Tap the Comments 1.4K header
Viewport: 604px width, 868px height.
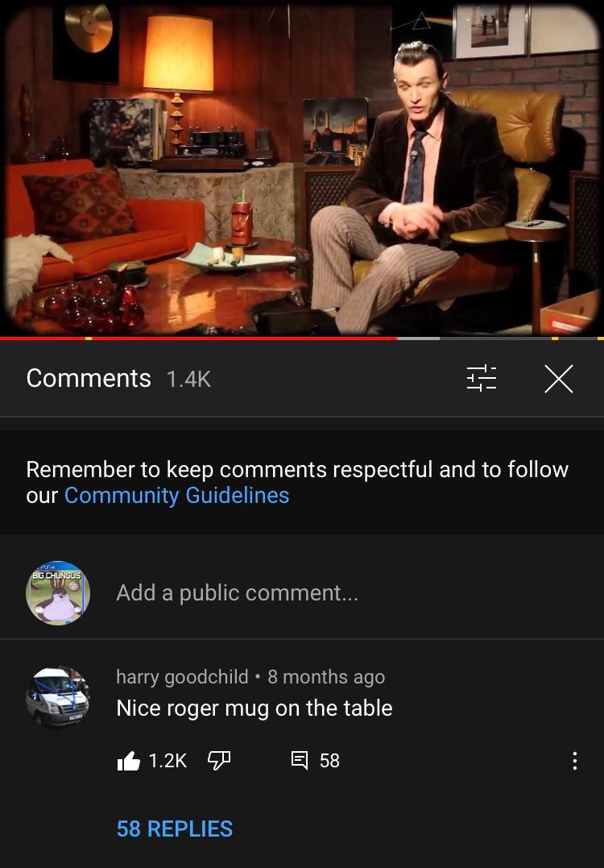118,379
